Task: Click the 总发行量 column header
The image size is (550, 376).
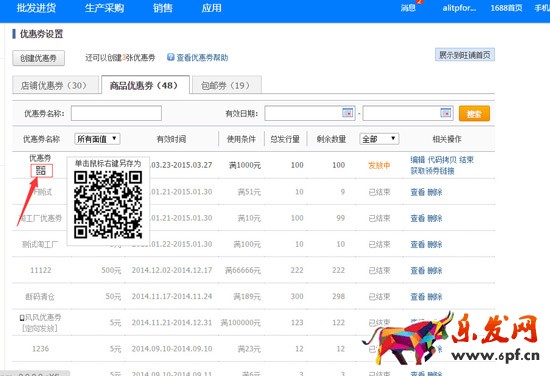Action: click(x=285, y=139)
